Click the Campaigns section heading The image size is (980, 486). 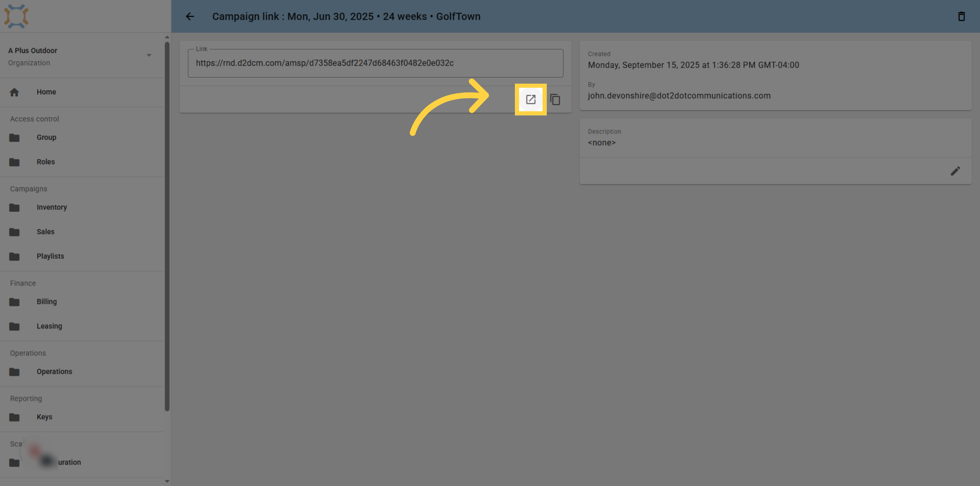[x=29, y=189]
